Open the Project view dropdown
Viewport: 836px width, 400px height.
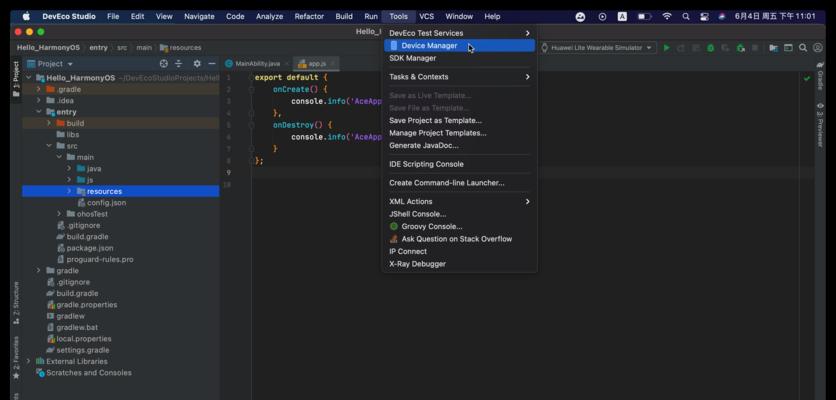(50, 64)
